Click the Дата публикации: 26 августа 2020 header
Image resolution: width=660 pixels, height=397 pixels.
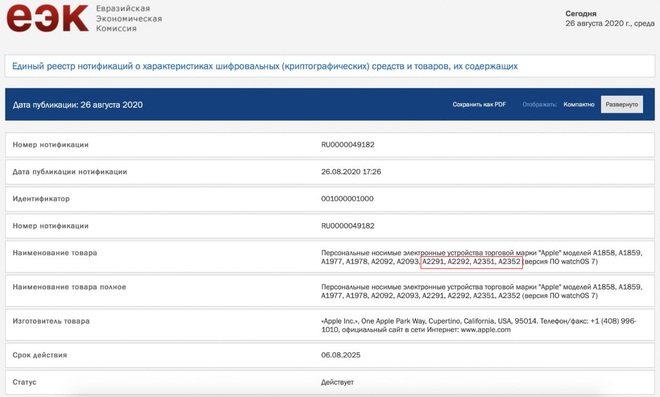pyautogui.click(x=77, y=105)
